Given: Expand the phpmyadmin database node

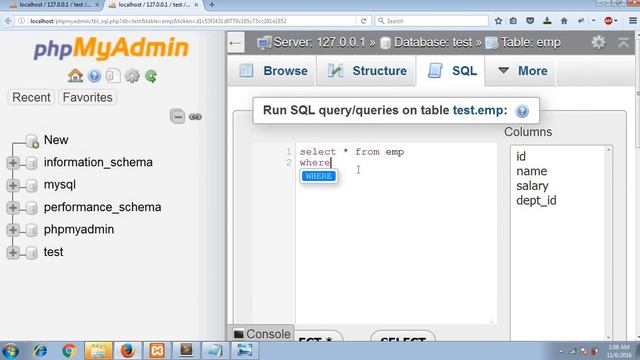Looking at the screenshot, I should point(13,230).
